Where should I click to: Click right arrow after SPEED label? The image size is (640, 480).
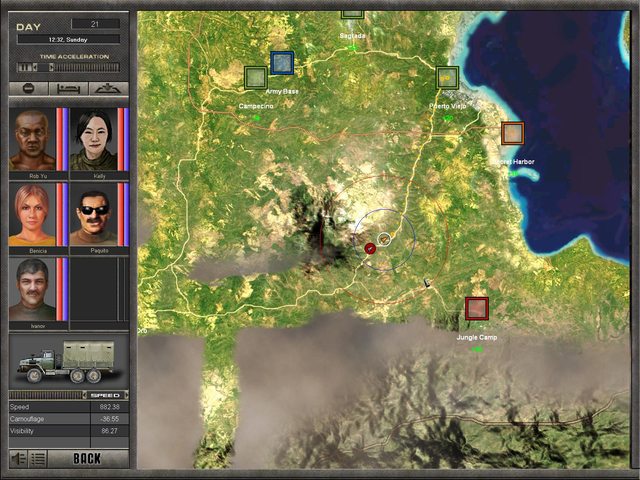click(x=126, y=395)
